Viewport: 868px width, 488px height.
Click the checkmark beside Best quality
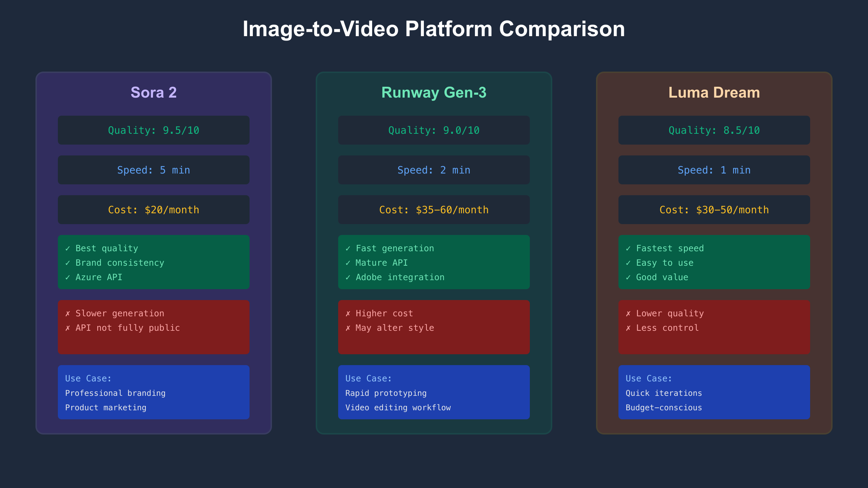(x=68, y=249)
